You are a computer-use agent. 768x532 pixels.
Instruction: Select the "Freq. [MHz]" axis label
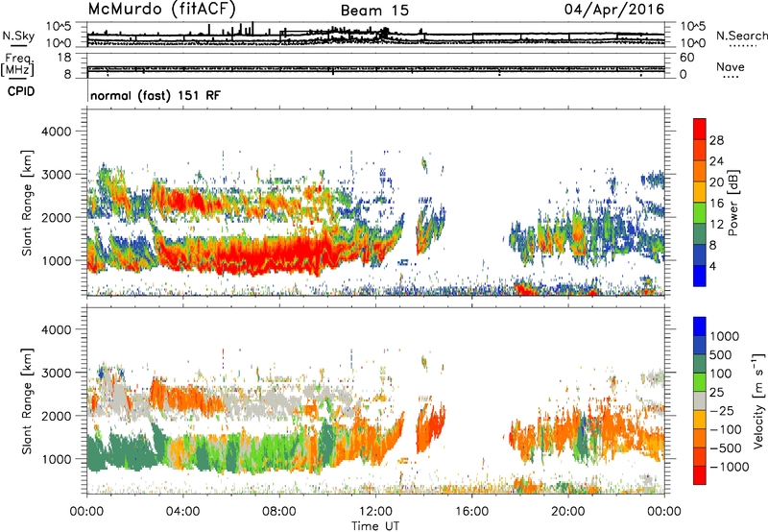click(x=18, y=64)
